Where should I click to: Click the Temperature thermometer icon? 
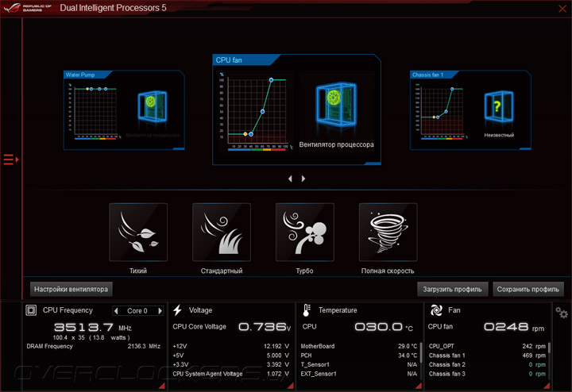(307, 310)
